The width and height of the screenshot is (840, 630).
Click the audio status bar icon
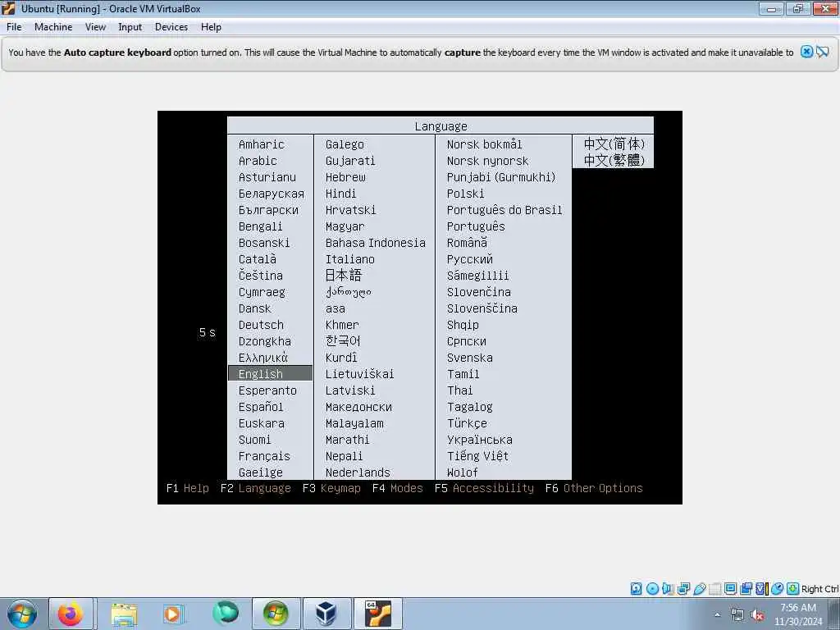[668, 589]
